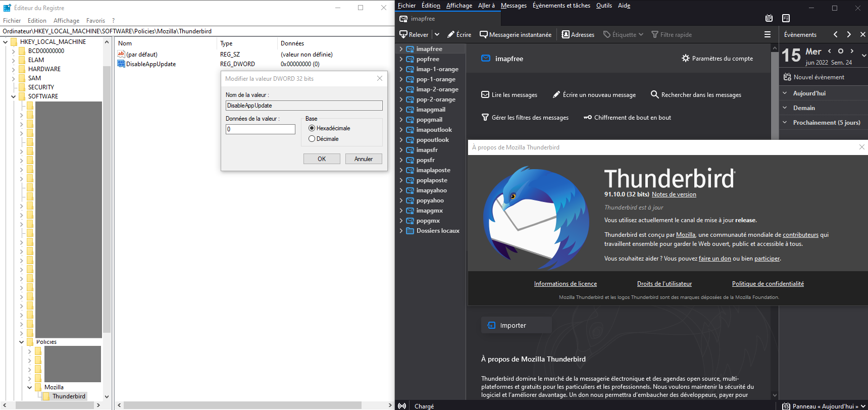Image resolution: width=868 pixels, height=410 pixels.
Task: Open the tasks tab icon in Thunderbird
Action: point(786,18)
